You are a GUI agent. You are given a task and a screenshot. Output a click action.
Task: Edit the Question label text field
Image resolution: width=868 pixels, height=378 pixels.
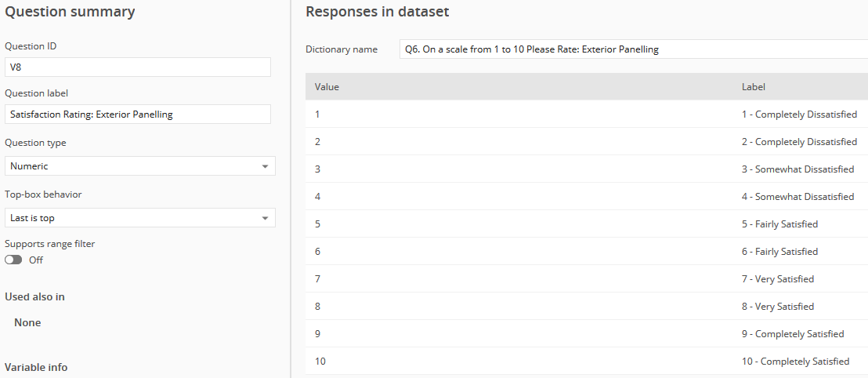138,114
